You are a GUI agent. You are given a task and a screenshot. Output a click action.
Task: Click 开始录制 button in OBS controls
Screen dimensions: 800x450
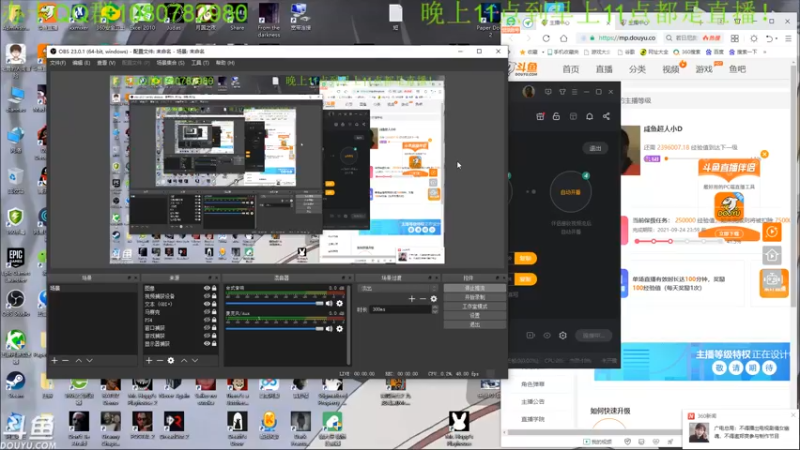click(x=474, y=297)
